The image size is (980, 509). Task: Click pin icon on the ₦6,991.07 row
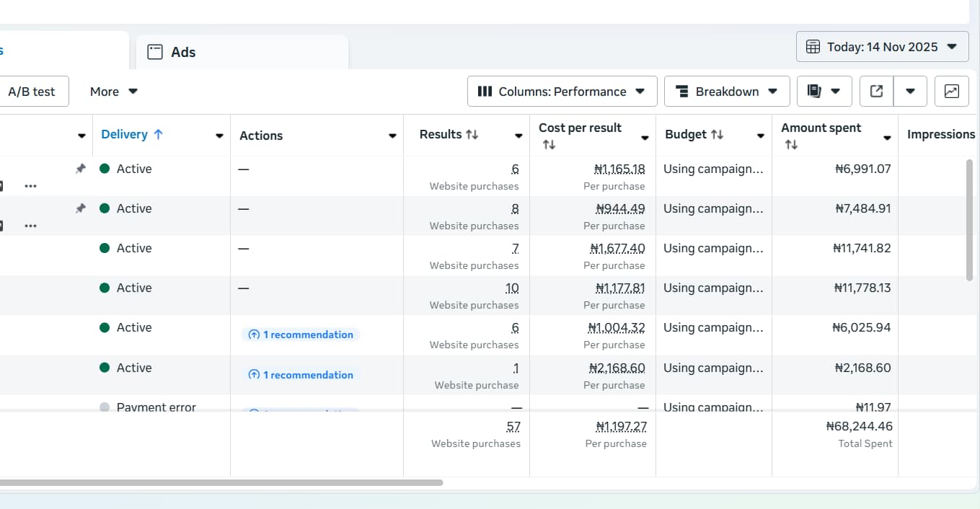(x=81, y=169)
